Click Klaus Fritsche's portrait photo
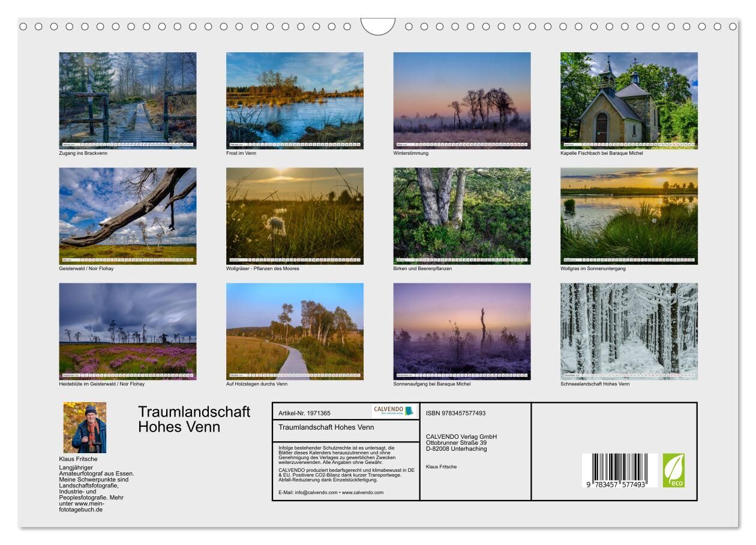Viewport: 756px width, 545px height. point(85,427)
